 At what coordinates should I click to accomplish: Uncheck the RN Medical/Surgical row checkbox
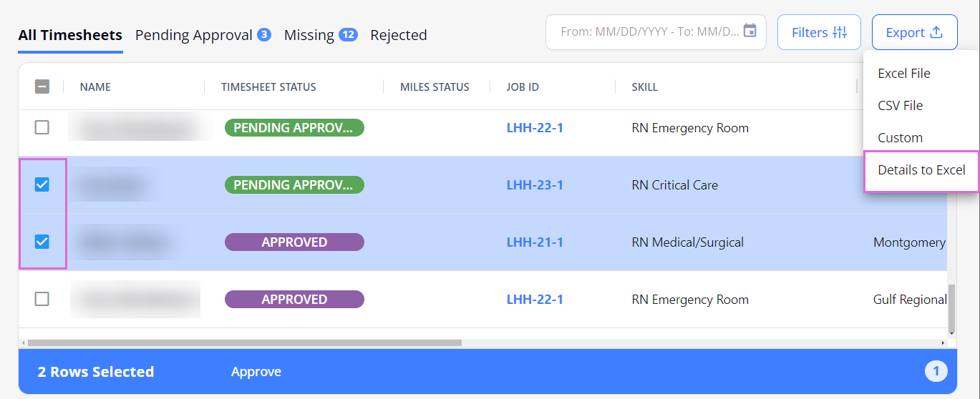42,242
